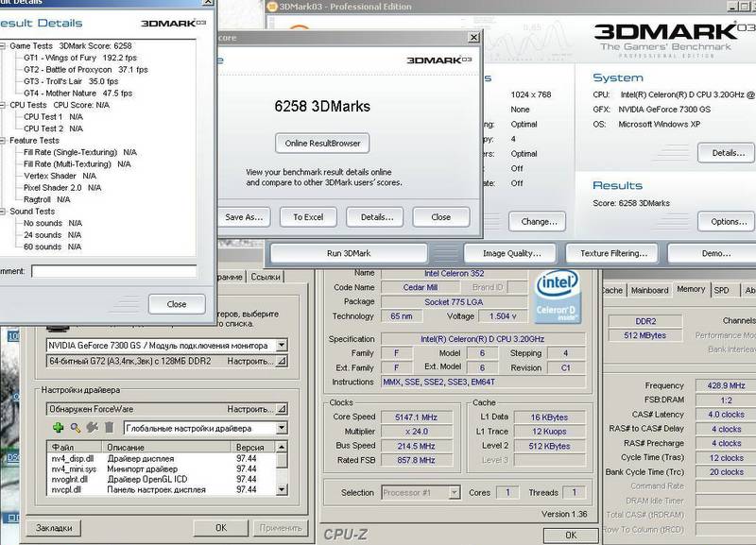Open Image Quality settings in 3DMark03

point(511,253)
